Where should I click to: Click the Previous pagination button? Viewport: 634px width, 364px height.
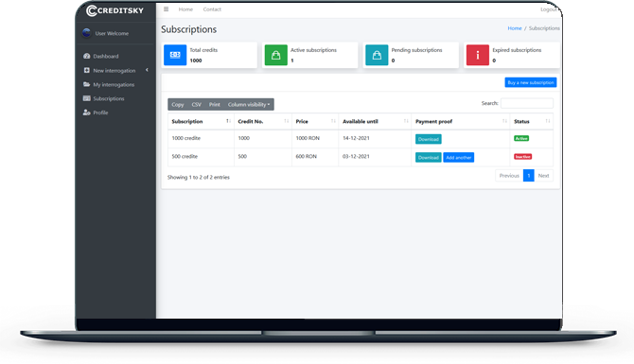509,175
